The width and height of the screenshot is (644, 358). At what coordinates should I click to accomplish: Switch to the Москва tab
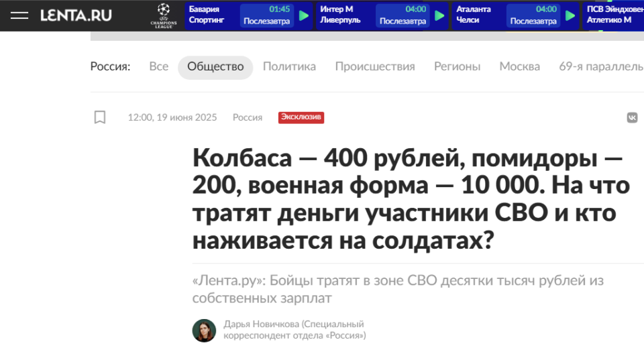pyautogui.click(x=519, y=66)
